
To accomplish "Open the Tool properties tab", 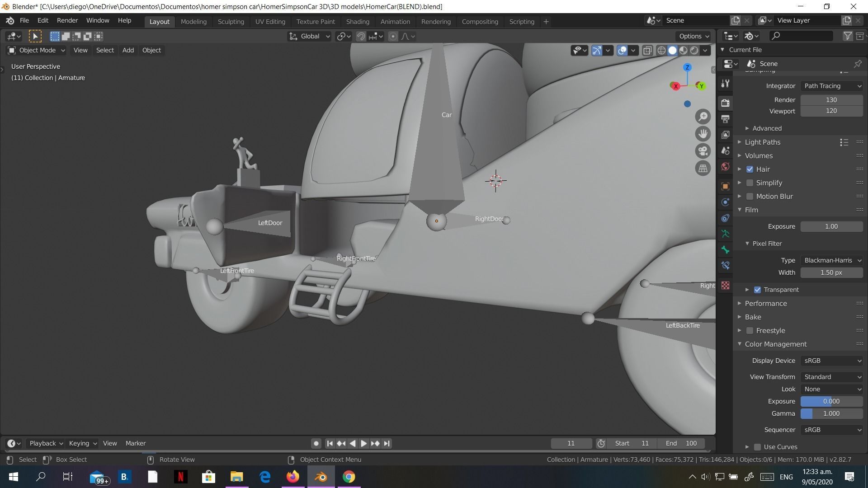I will [x=725, y=84].
